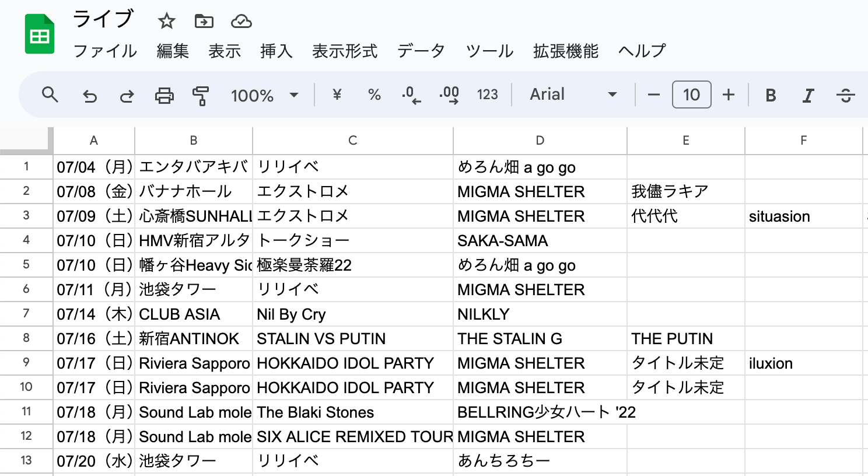Select cell with CLUB ASIA
Screen dimensions: 868x476
coord(194,314)
